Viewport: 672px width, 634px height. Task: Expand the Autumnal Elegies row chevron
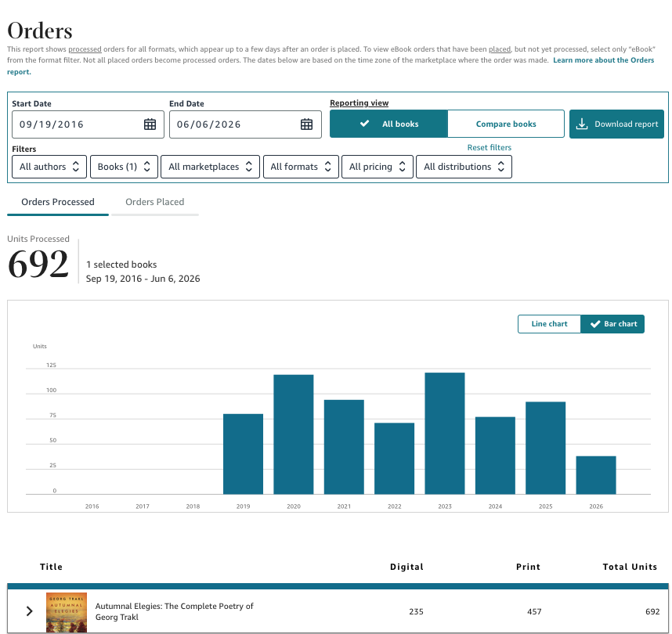tap(29, 611)
